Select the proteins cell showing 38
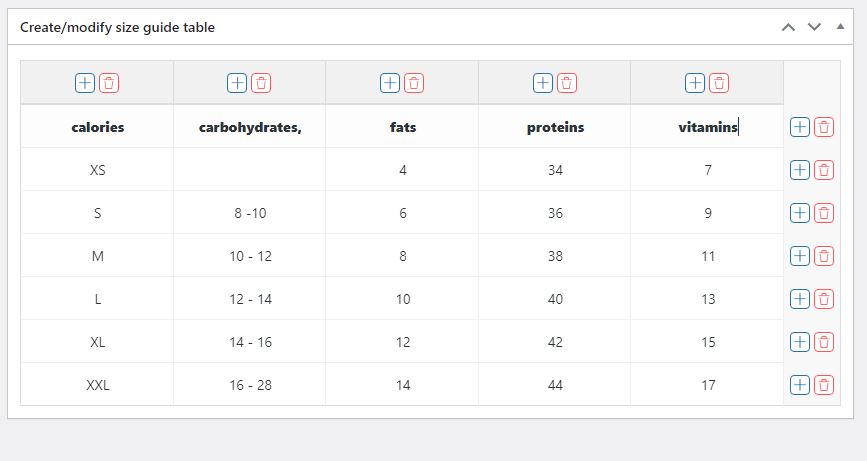The width and height of the screenshot is (867, 461). coord(555,256)
